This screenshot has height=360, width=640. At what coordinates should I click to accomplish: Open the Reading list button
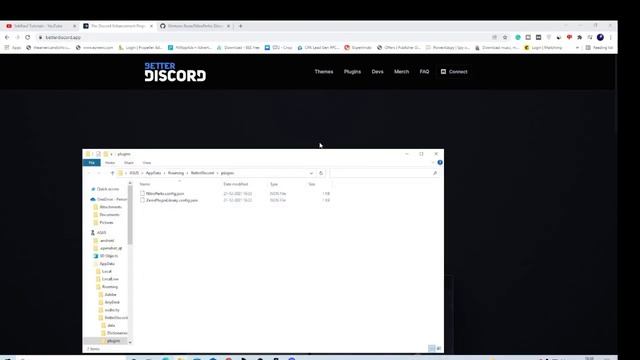click(x=599, y=48)
